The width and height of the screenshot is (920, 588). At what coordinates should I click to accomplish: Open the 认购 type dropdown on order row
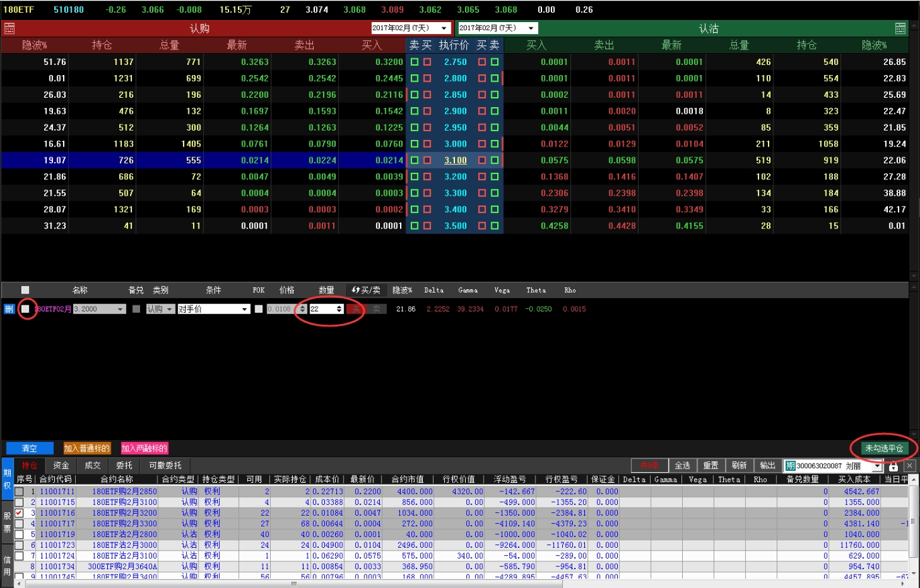(160, 309)
